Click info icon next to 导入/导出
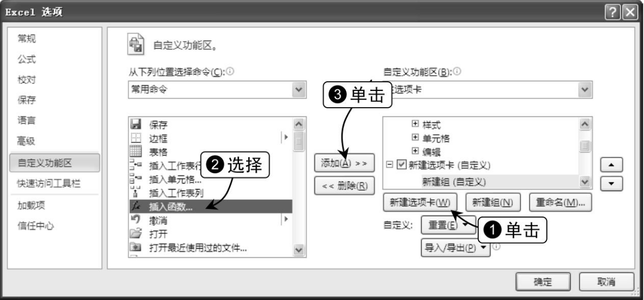 coord(495,246)
